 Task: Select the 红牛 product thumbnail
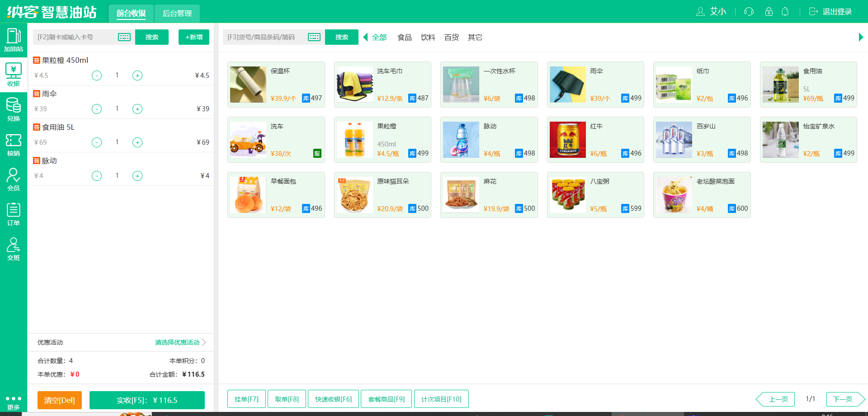(568, 140)
